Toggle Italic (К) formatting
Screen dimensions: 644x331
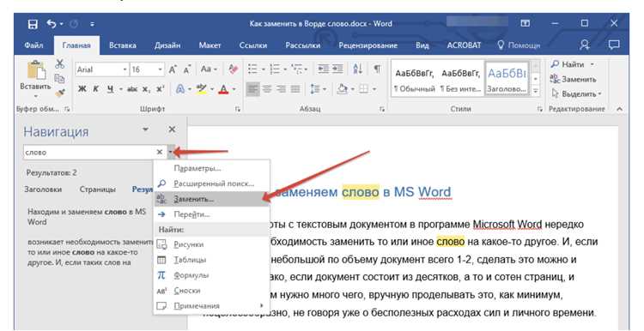point(95,89)
